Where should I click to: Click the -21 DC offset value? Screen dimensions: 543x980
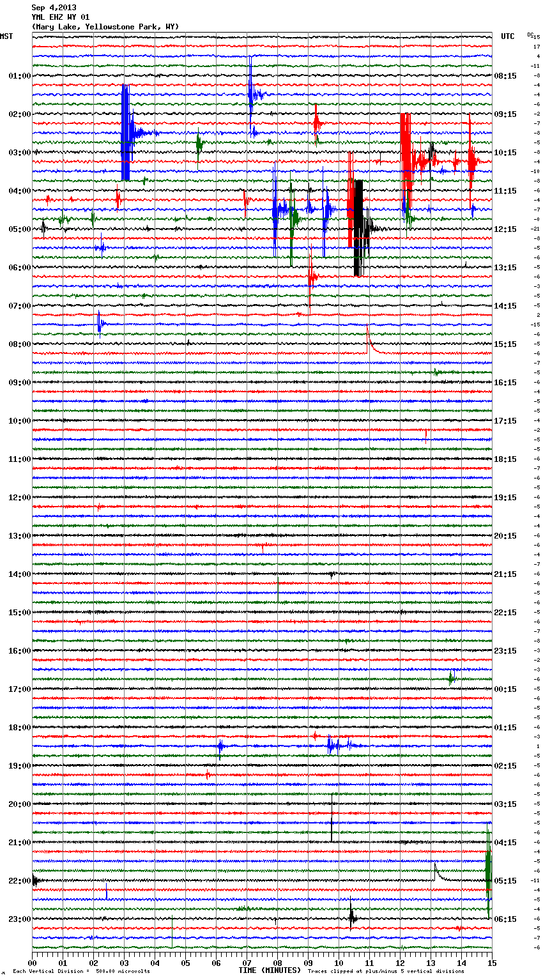[x=537, y=229]
